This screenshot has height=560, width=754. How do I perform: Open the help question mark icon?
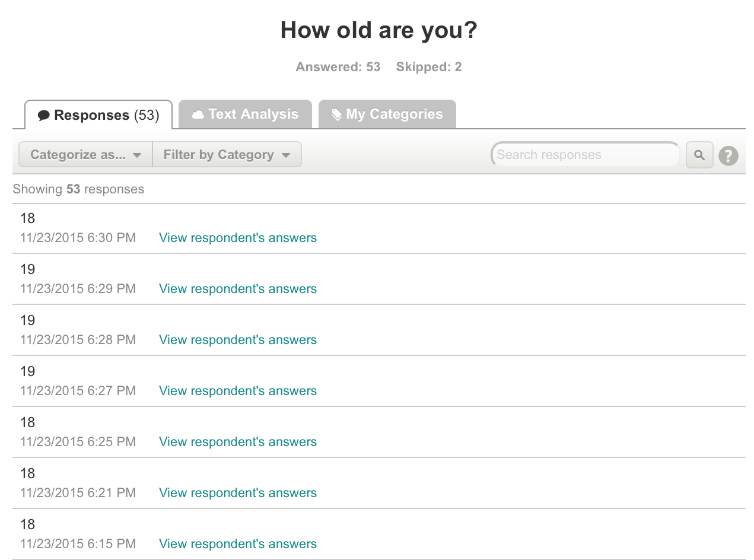coord(728,156)
